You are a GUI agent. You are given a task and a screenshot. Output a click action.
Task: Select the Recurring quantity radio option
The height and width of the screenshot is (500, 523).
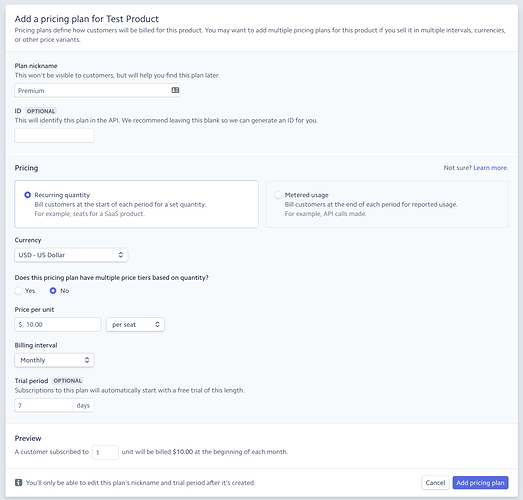click(28, 195)
